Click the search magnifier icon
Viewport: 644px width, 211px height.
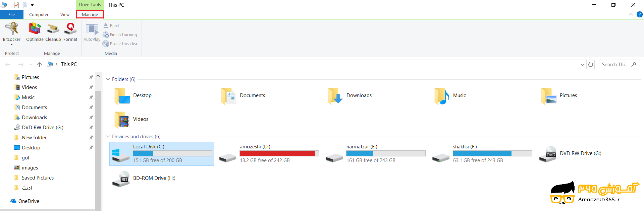point(634,64)
